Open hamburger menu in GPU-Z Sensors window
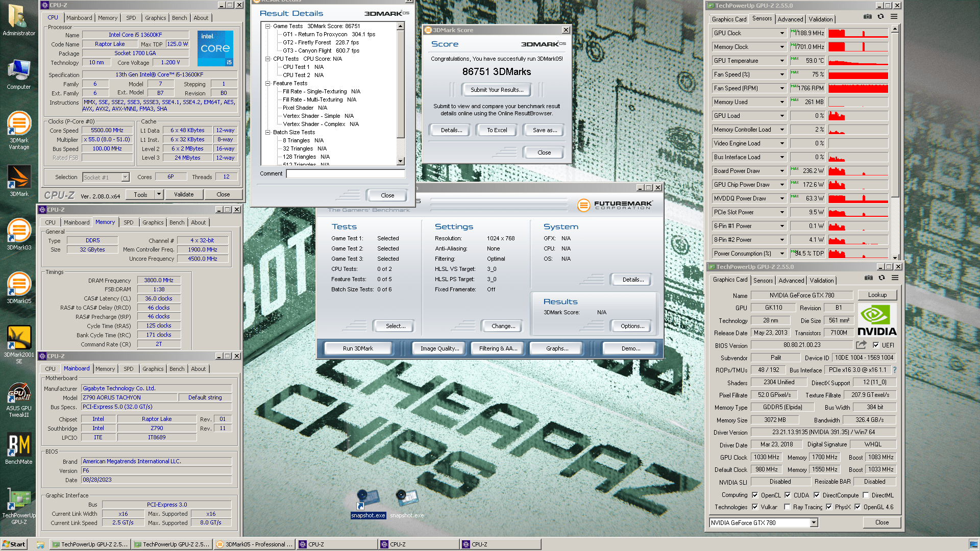The image size is (980, 551). click(x=894, y=17)
